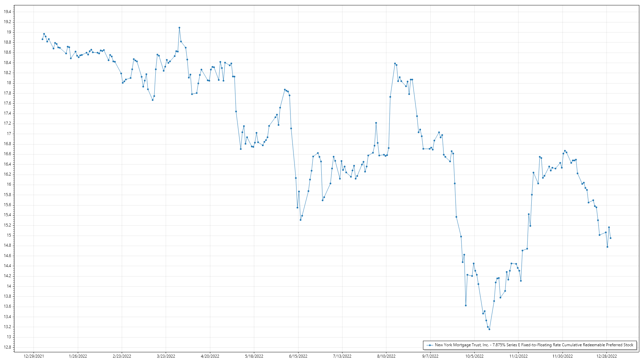Click the 12.8 y-axis value label
Image resolution: width=644 pixels, height=362 pixels.
click(x=7, y=347)
